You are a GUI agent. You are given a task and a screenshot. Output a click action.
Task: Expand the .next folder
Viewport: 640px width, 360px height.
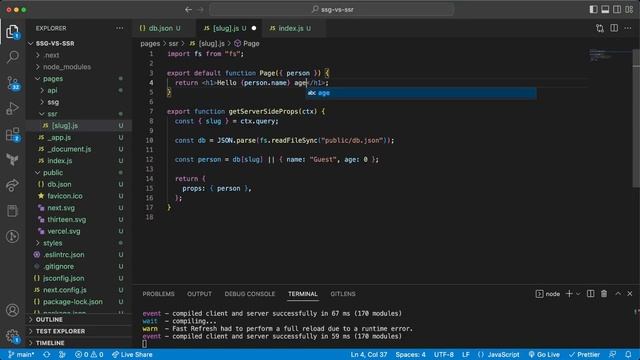pyautogui.click(x=79, y=55)
